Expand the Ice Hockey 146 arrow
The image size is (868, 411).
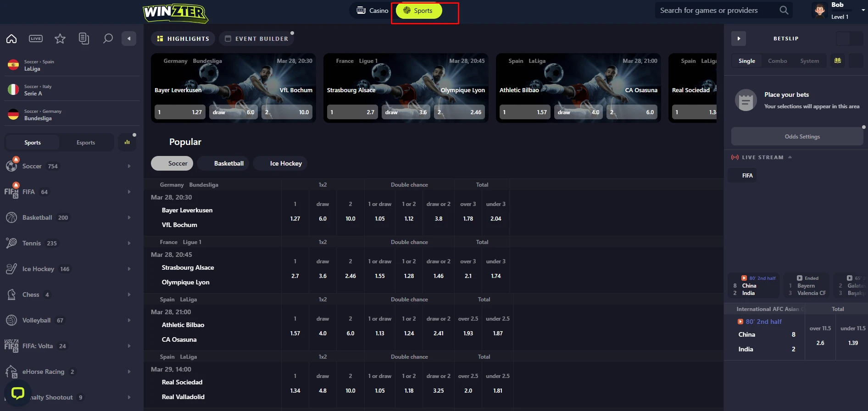tap(129, 269)
